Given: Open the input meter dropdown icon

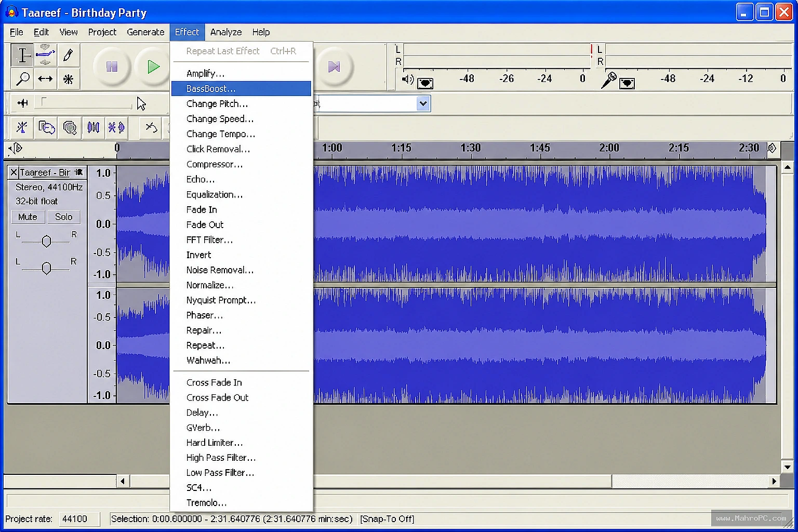Looking at the screenshot, I should (x=627, y=83).
